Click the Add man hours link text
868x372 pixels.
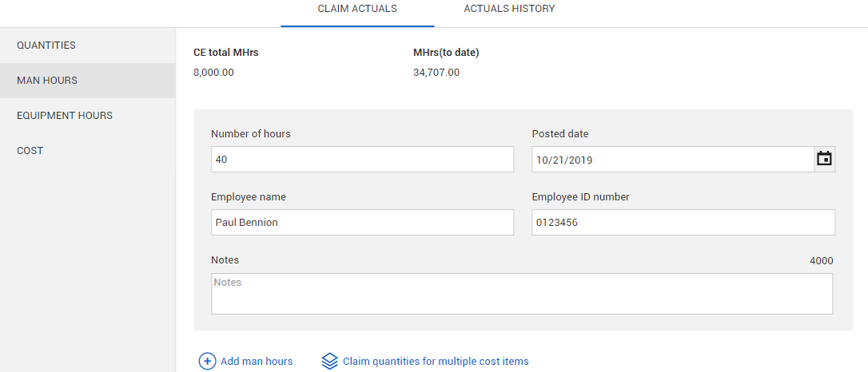pyautogui.click(x=257, y=362)
